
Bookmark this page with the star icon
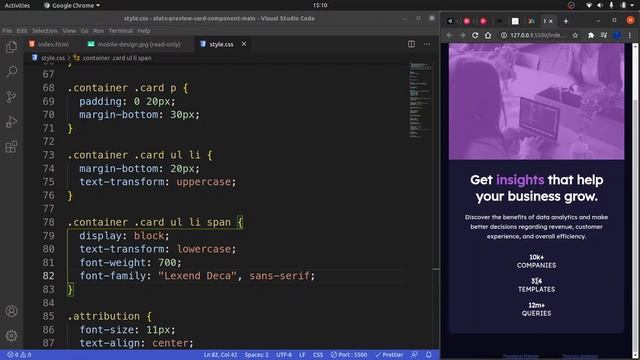tap(575, 36)
